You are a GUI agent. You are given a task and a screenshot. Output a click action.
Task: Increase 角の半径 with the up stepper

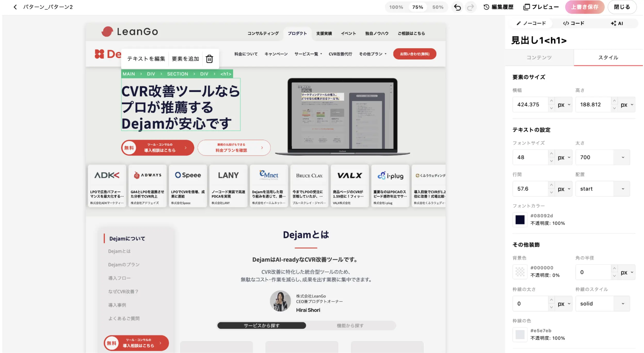pos(614,268)
